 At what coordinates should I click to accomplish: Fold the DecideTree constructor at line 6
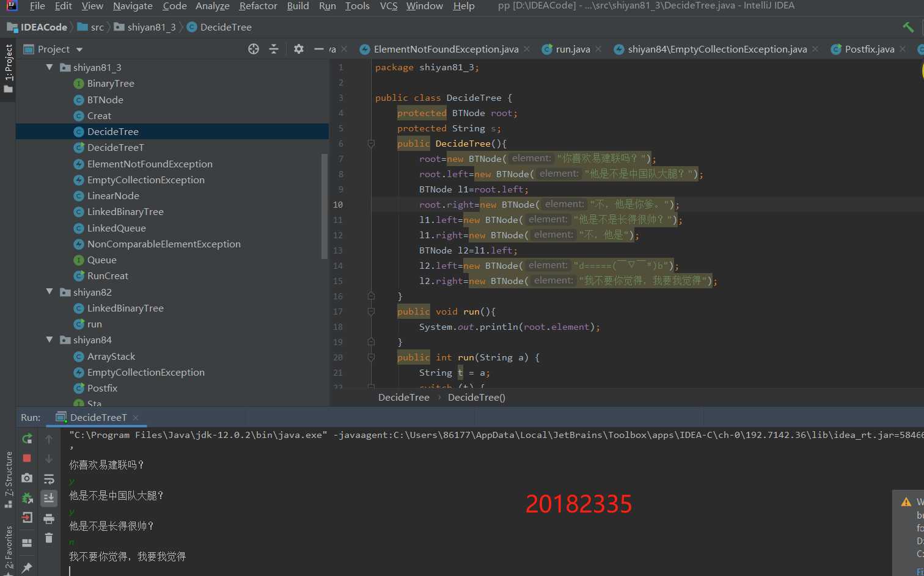(x=371, y=144)
